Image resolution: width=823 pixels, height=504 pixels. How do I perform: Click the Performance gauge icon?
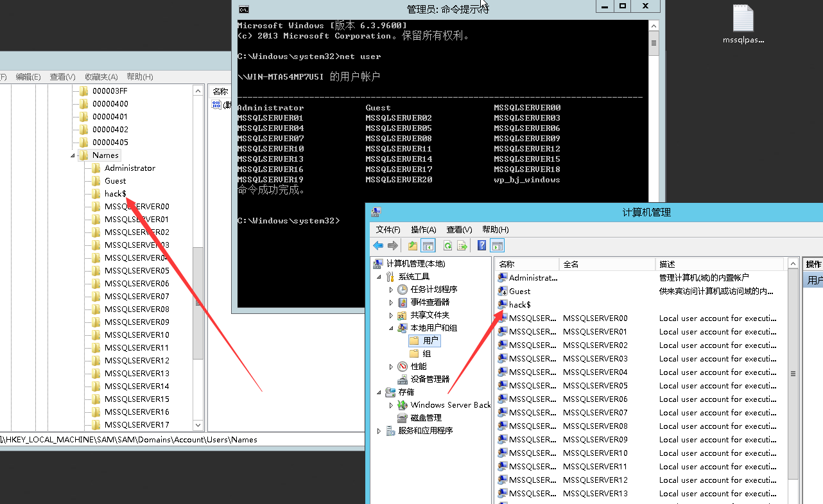(403, 367)
